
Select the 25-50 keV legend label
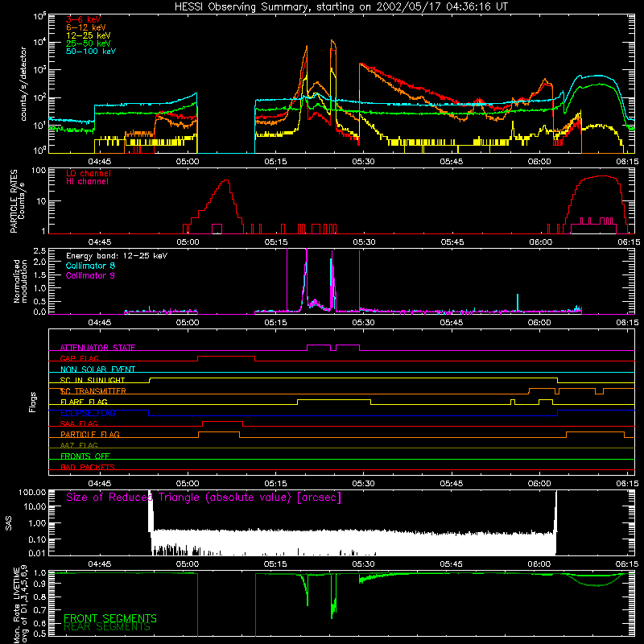coord(88,43)
